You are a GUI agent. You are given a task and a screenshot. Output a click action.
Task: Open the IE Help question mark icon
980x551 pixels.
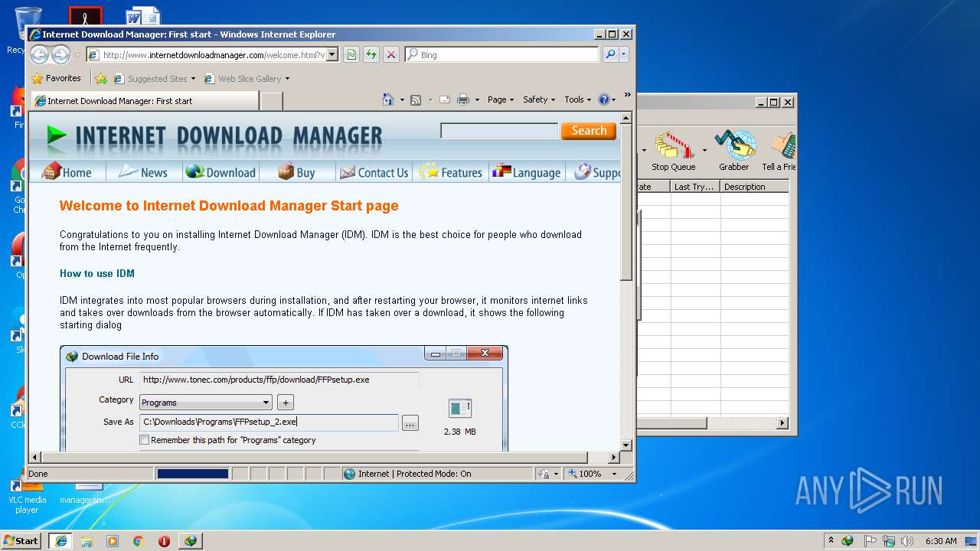pos(603,99)
